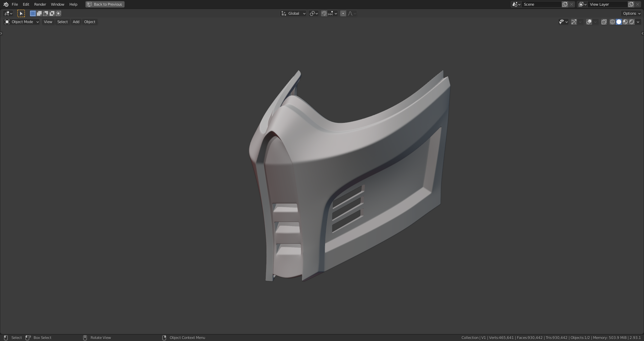Switch viewport shading to Wireframe

[x=612, y=22]
